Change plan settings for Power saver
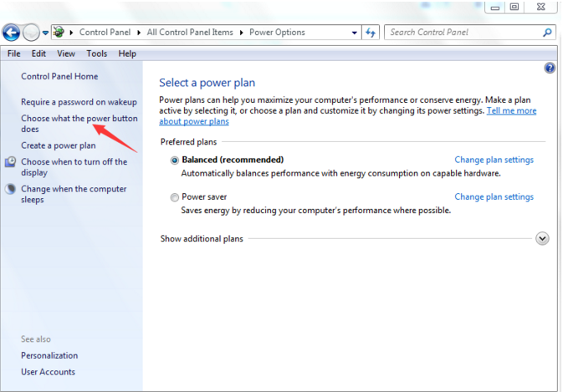Screen dimensions: 563x392 494,197
